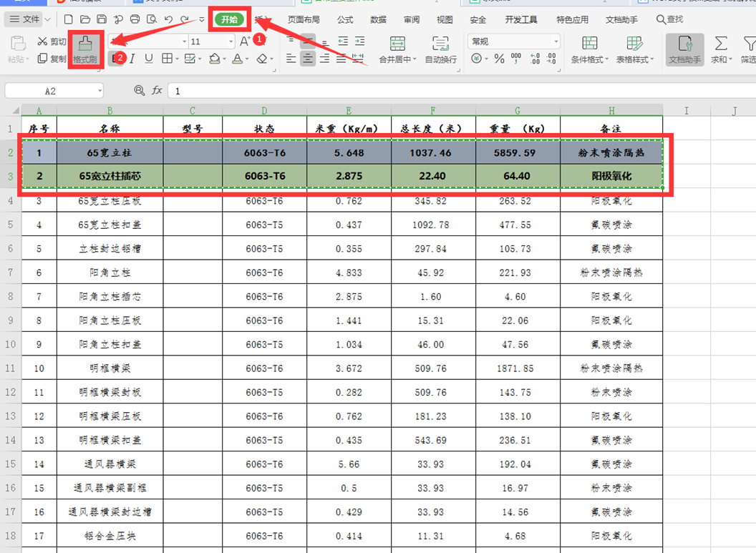Switch to the 开发工具 tab

[x=520, y=20]
